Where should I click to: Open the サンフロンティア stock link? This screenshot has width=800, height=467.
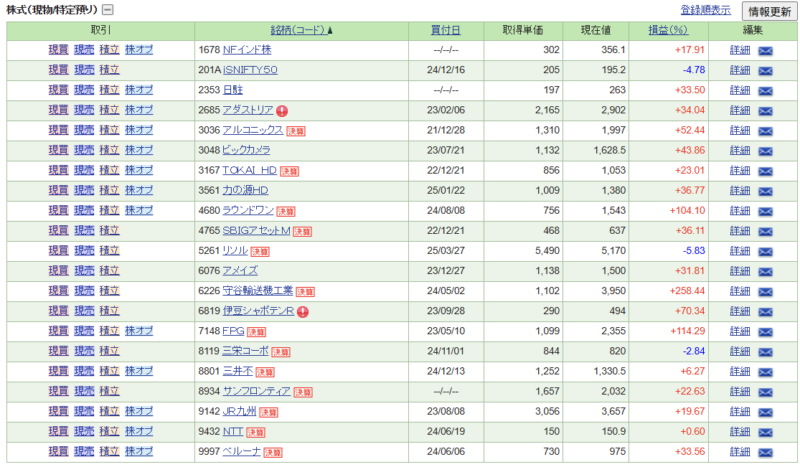(x=257, y=391)
